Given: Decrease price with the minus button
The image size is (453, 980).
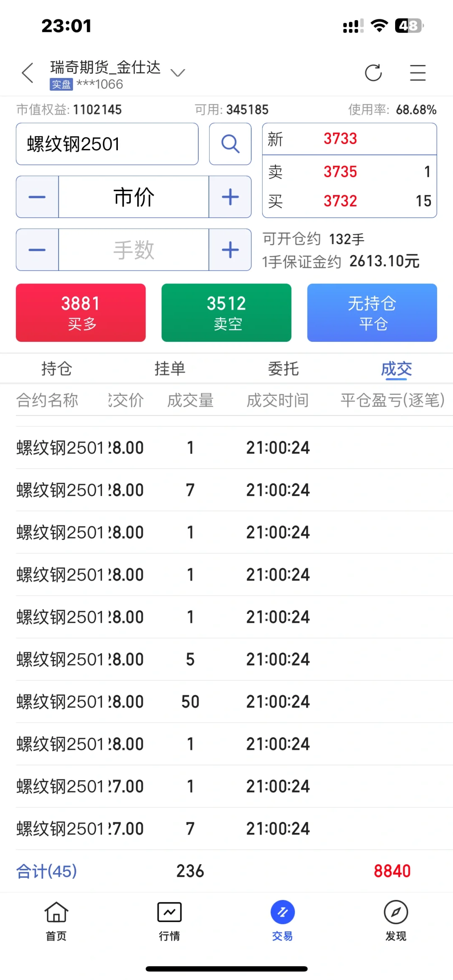Looking at the screenshot, I should point(37,197).
